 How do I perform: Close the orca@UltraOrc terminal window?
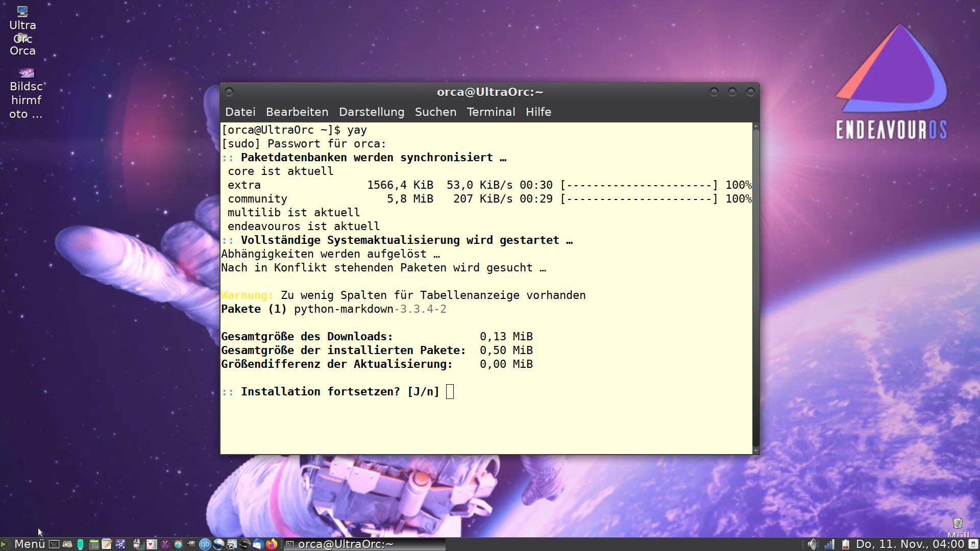click(x=751, y=92)
